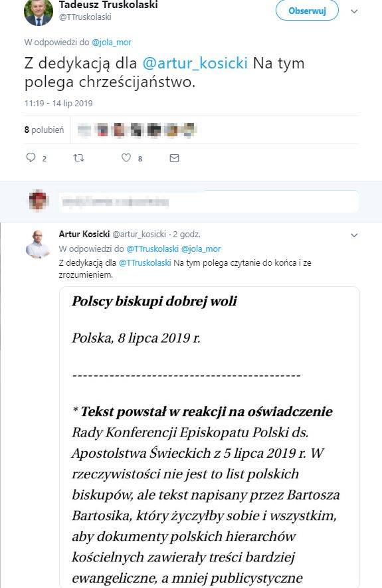Open Artur Kosicki's profile photo
The height and width of the screenshot is (588, 382).
(39, 245)
